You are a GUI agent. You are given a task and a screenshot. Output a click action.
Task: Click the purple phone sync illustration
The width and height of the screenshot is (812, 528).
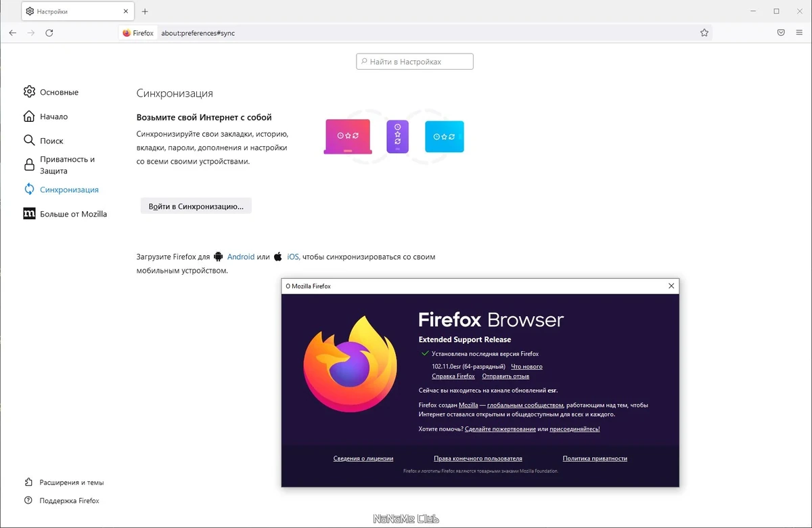397,136
